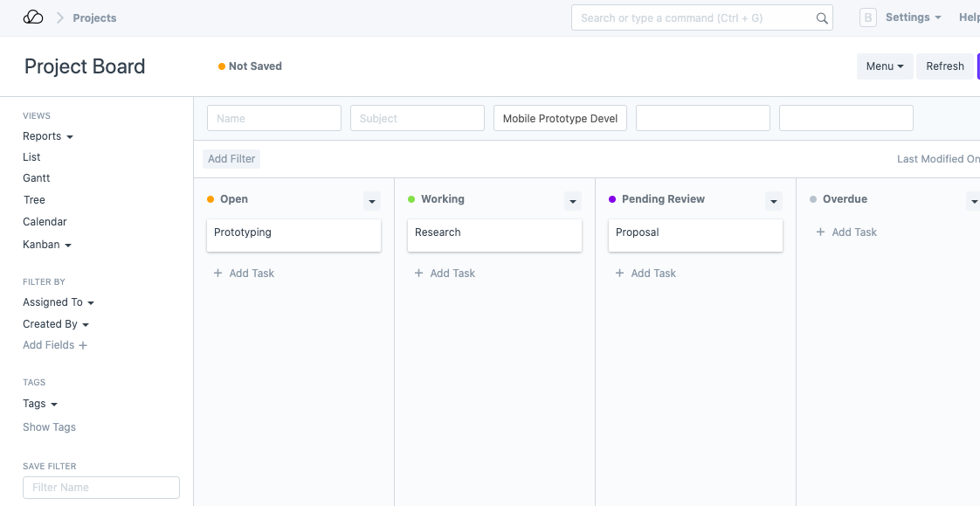The image size is (980, 506).
Task: Click the Add Filter button
Action: pos(231,159)
